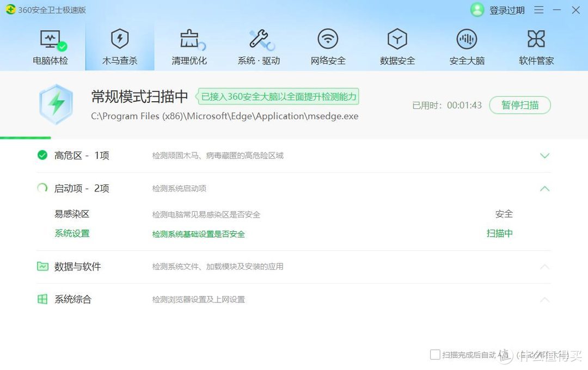
Task: Enable the auto-handle after scan checkbox
Action: tap(435, 354)
